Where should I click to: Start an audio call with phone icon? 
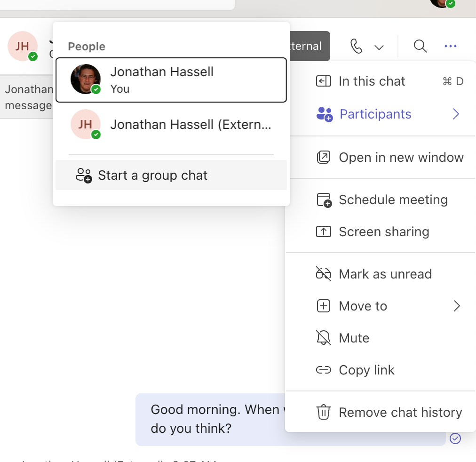pos(356,46)
